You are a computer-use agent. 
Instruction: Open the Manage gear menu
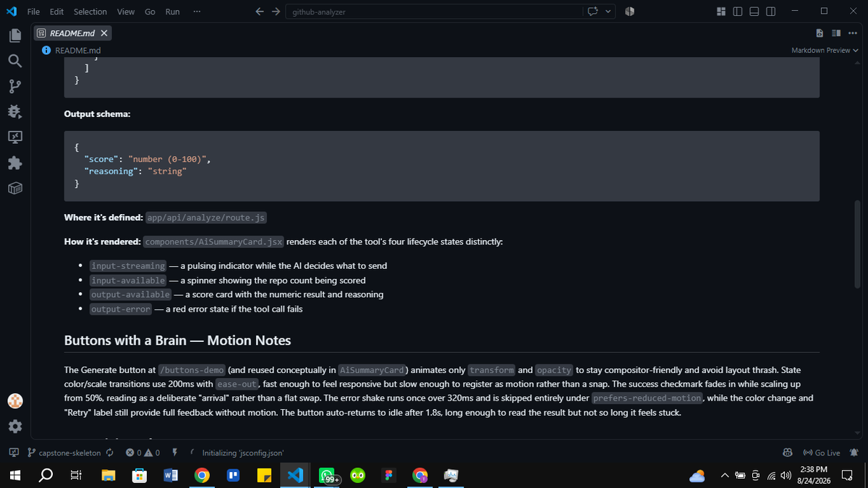(x=14, y=426)
